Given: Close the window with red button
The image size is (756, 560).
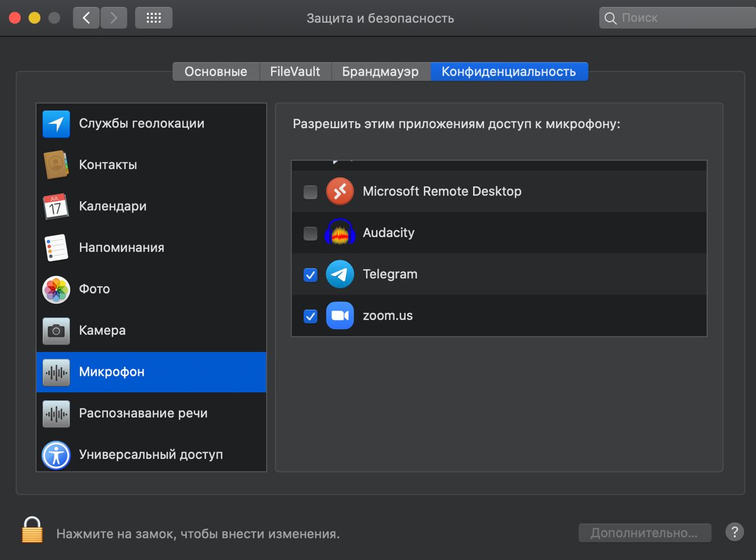Looking at the screenshot, I should click(15, 18).
